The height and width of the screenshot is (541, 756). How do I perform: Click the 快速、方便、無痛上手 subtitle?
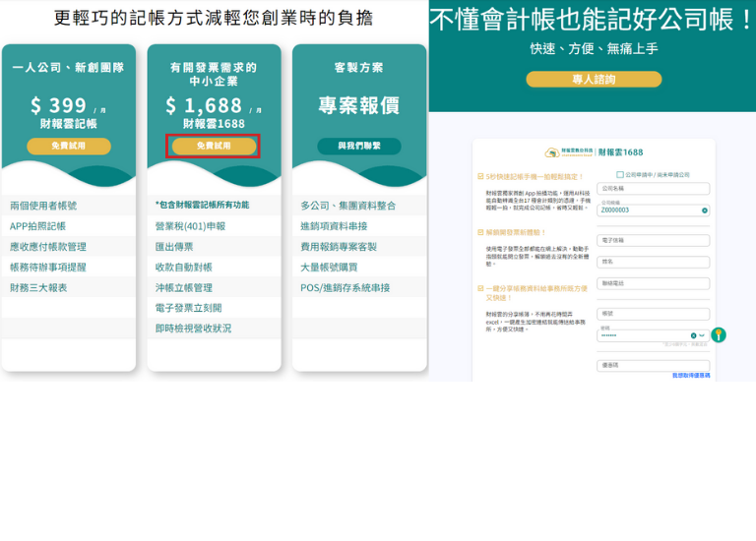click(x=594, y=48)
